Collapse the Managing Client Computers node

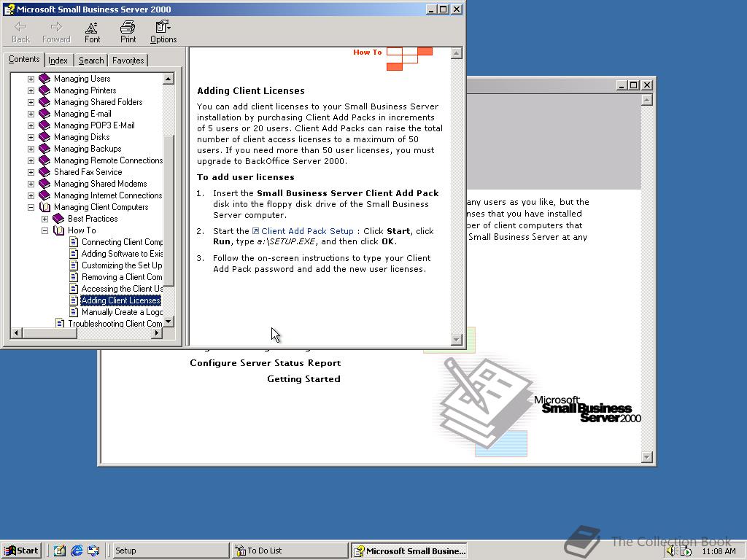click(31, 207)
